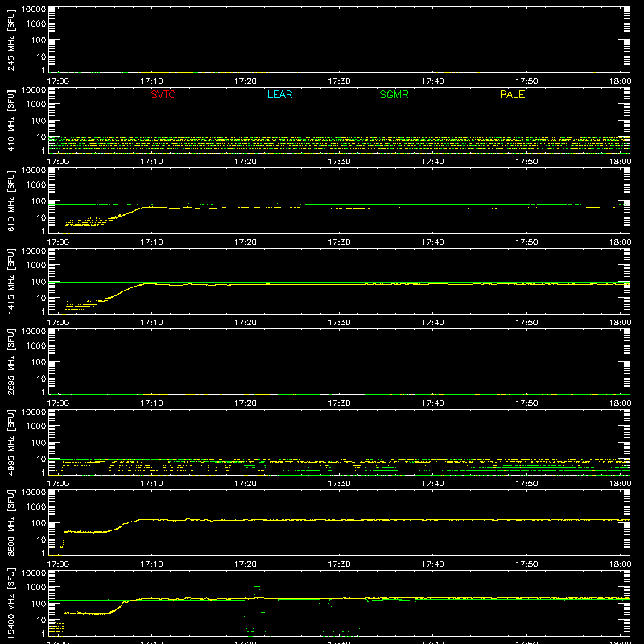644x644 pixels.
Task: Click the 8800 MHz [SFU] axis title
Action: [x=10, y=522]
